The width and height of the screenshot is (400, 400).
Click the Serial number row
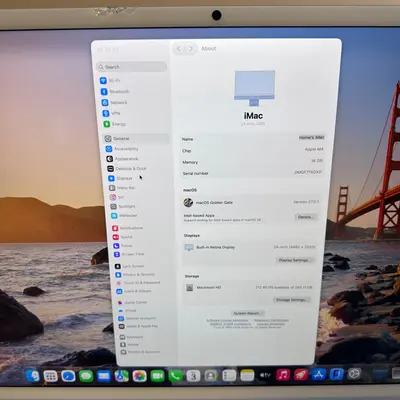point(252,173)
